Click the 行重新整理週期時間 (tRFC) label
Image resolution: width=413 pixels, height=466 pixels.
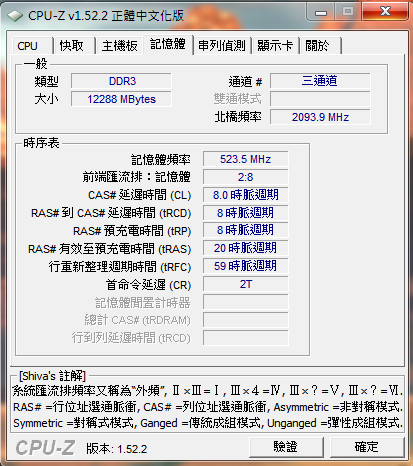point(120,267)
